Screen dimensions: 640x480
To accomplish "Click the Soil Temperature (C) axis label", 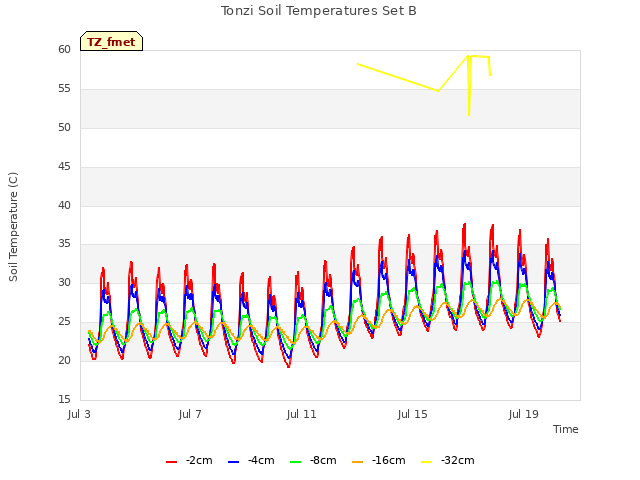I will point(13,227).
